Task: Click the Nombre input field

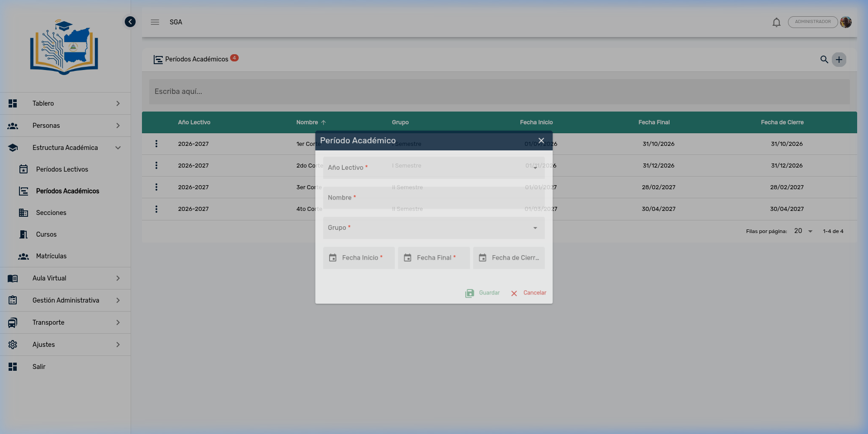Action: (433, 198)
